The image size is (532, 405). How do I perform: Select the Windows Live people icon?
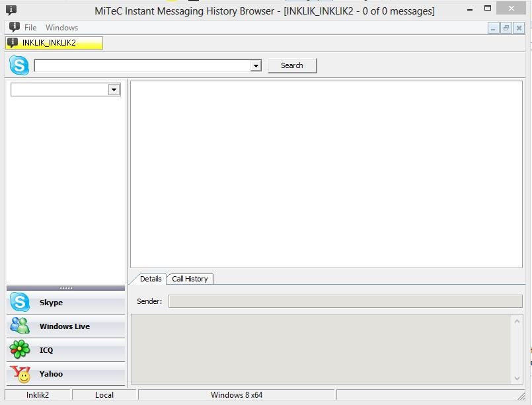[x=20, y=326]
